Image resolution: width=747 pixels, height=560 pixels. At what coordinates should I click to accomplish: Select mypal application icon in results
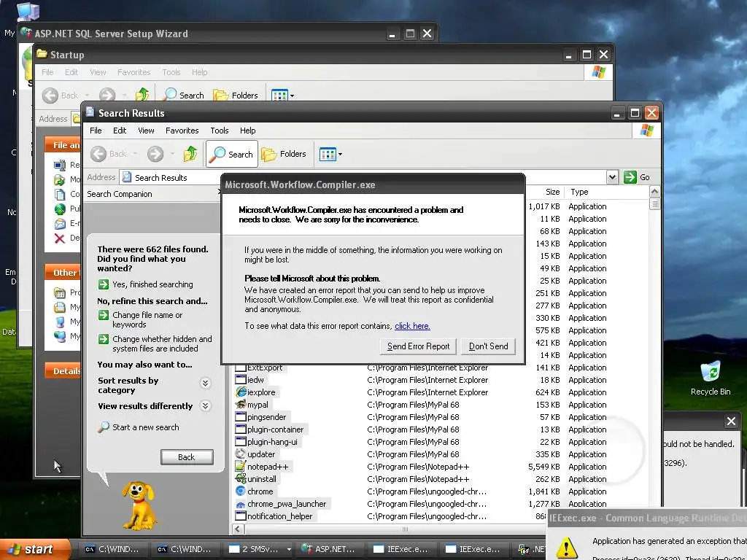tap(241, 404)
